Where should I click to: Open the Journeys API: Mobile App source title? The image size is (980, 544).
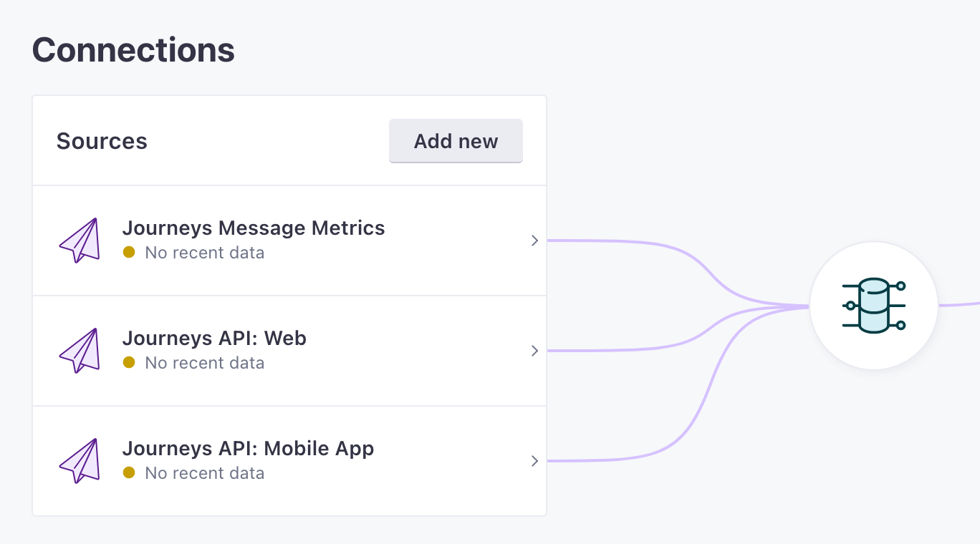click(248, 449)
